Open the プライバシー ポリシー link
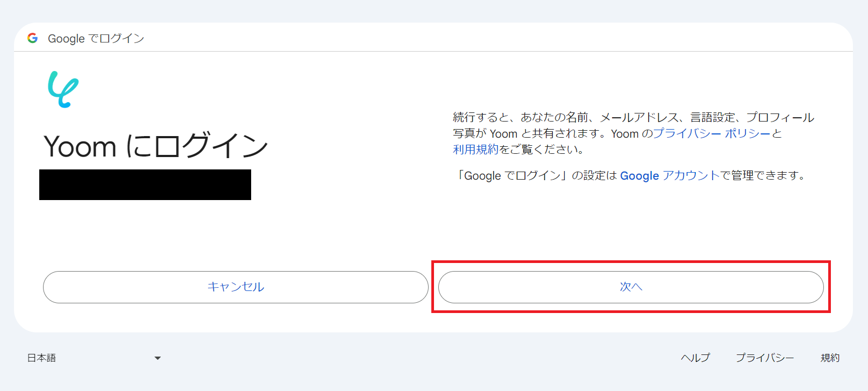The image size is (868, 391). pos(712,133)
